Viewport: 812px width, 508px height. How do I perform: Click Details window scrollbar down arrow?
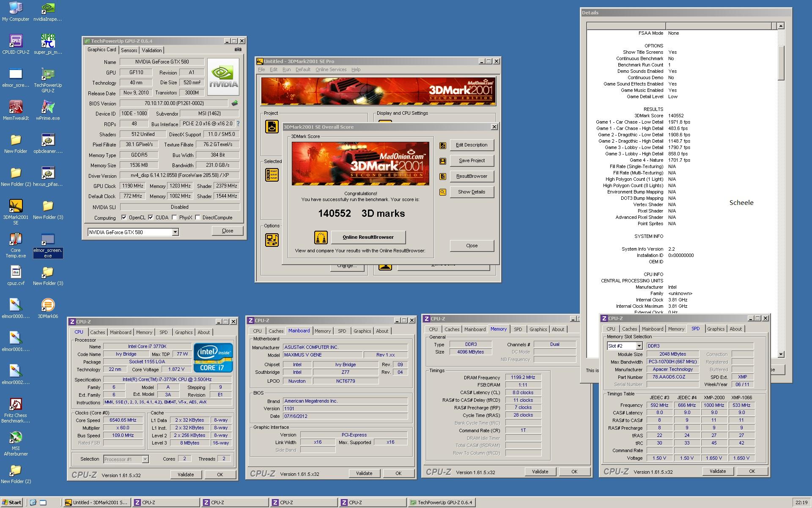pos(781,354)
